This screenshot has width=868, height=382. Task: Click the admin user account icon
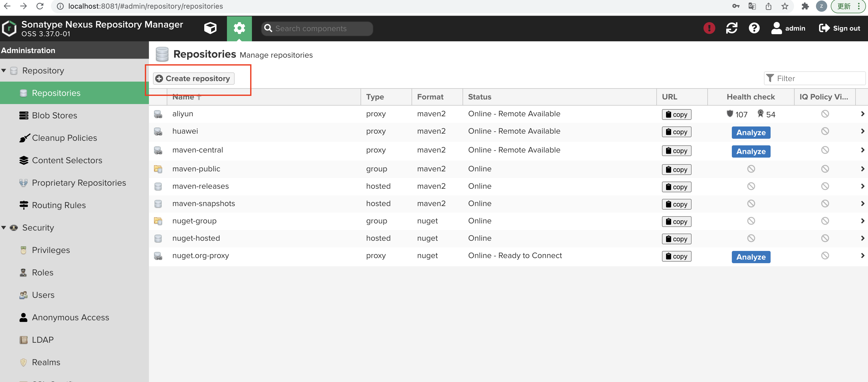(x=776, y=28)
